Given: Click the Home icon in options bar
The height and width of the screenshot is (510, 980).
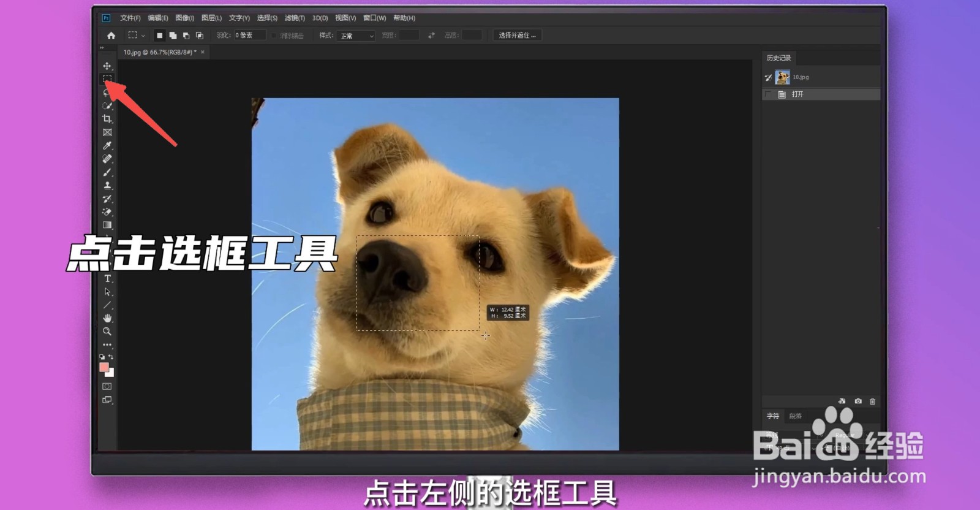Looking at the screenshot, I should pyautogui.click(x=111, y=36).
